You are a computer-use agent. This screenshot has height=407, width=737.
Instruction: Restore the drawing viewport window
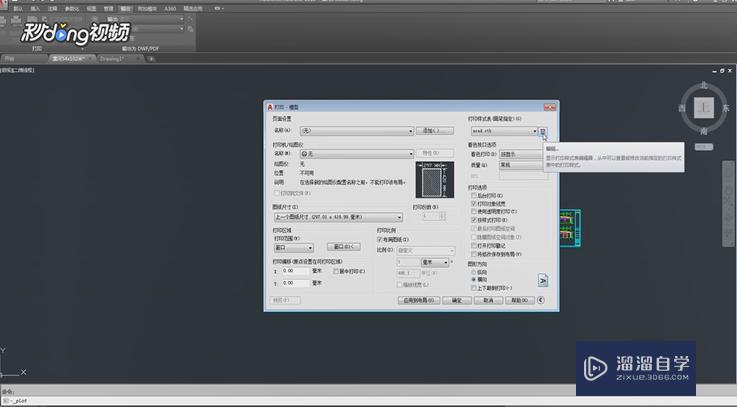click(x=722, y=70)
